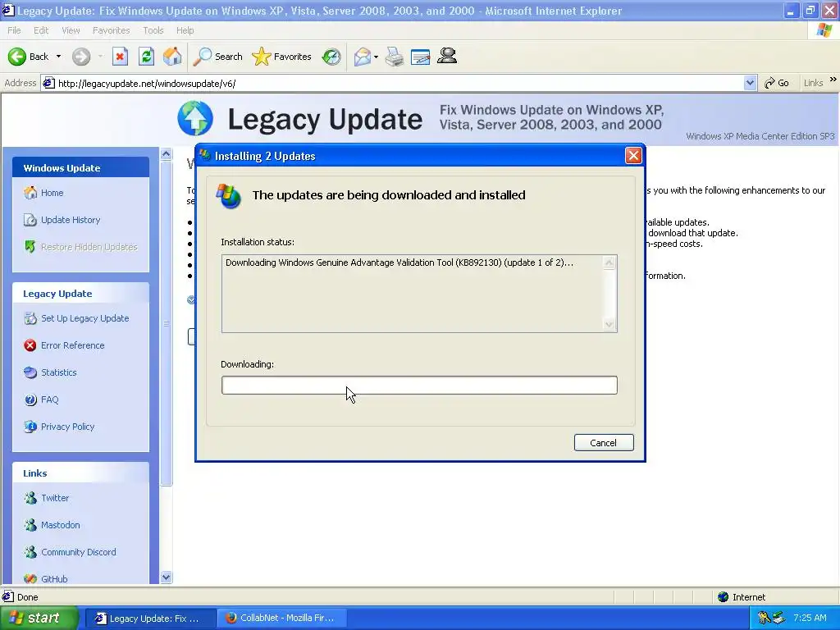840x630 pixels.
Task: Open the Back button history dropdown arrow
Action: click(58, 57)
